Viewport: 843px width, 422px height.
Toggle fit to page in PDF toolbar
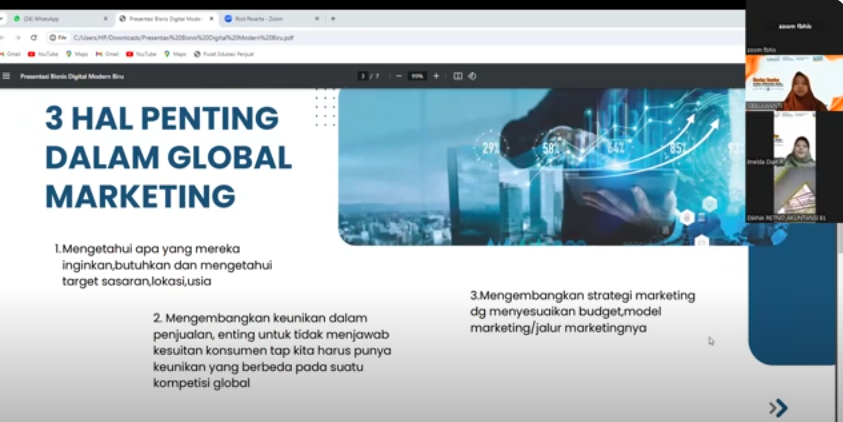[x=458, y=76]
